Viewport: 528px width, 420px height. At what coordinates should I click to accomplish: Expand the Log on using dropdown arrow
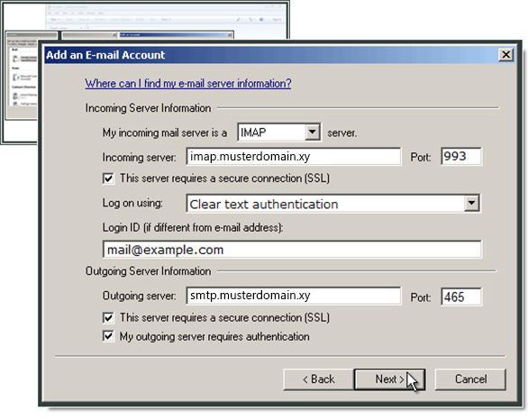coord(471,203)
